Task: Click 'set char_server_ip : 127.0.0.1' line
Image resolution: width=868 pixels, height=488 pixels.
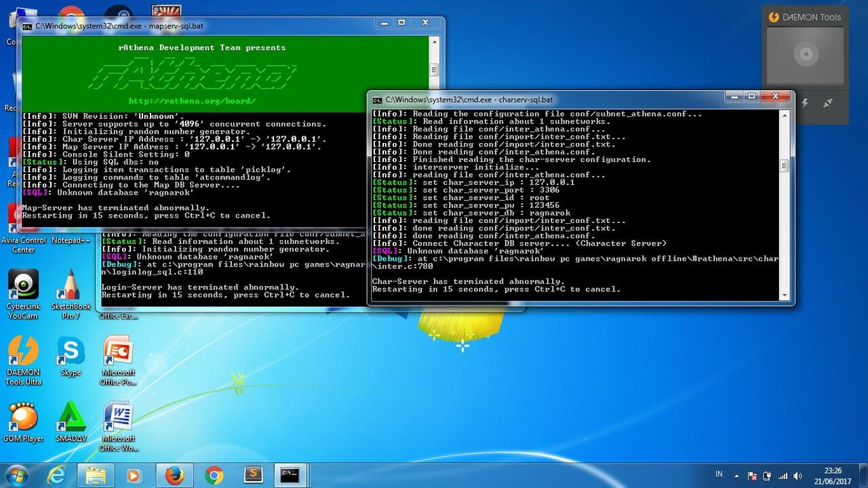Action: pyautogui.click(x=473, y=182)
